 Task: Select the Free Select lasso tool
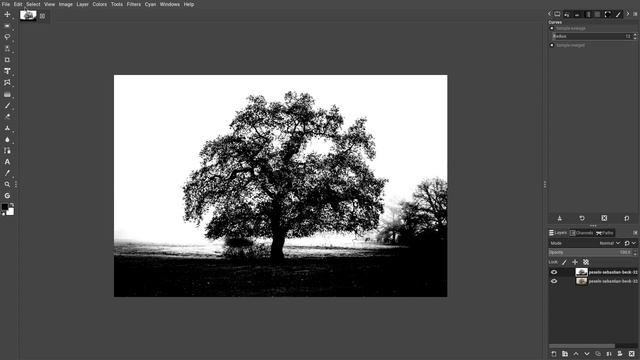[x=7, y=37]
